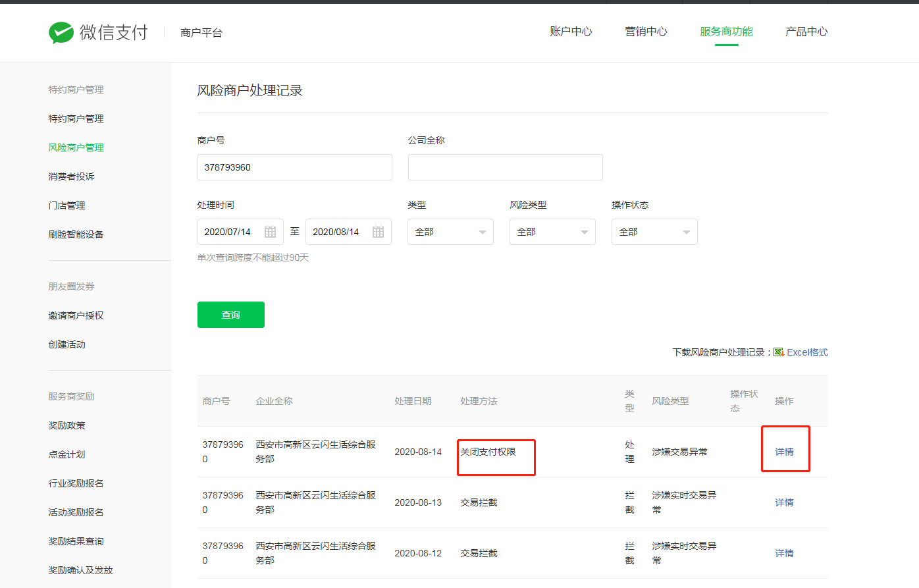919x588 pixels.
Task: Click end date field 2020/08/14
Action: (348, 232)
